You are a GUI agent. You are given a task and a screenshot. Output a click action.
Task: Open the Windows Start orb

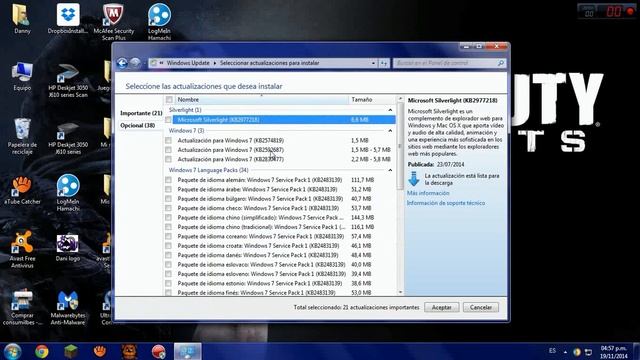coord(12,351)
